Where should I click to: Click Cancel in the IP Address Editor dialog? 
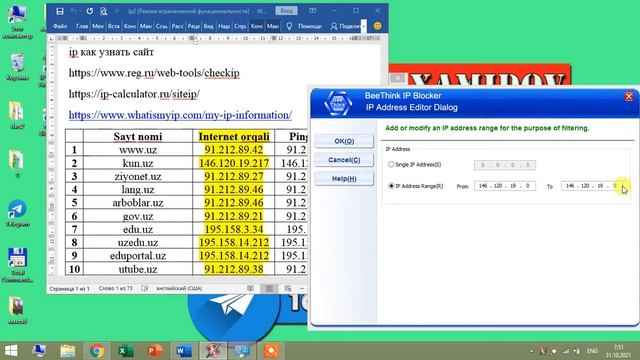(x=344, y=160)
